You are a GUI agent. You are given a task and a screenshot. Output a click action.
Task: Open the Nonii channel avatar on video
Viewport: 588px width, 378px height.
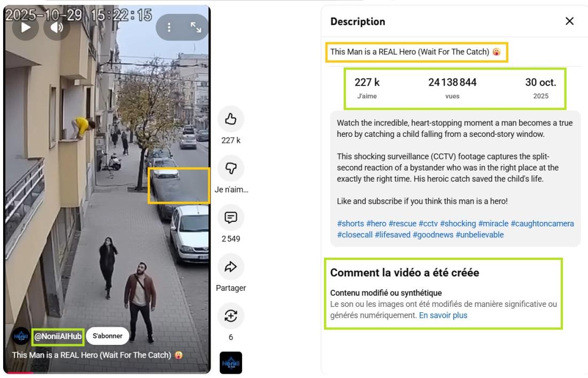[x=21, y=336]
